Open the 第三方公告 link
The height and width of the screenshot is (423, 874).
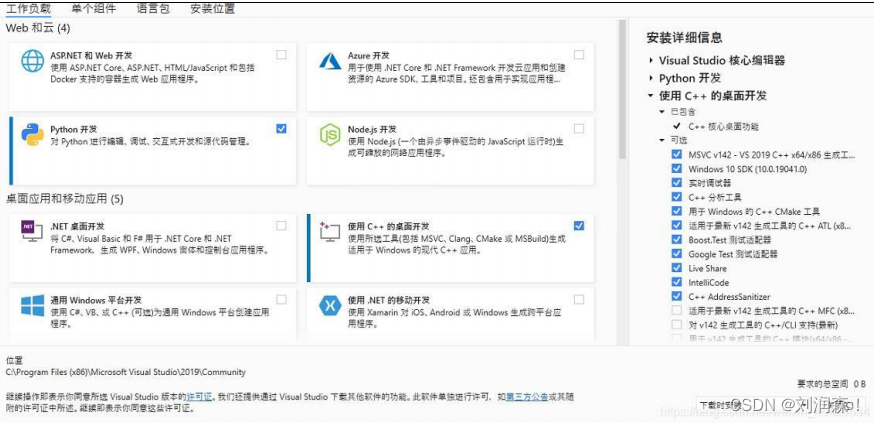[527, 397]
